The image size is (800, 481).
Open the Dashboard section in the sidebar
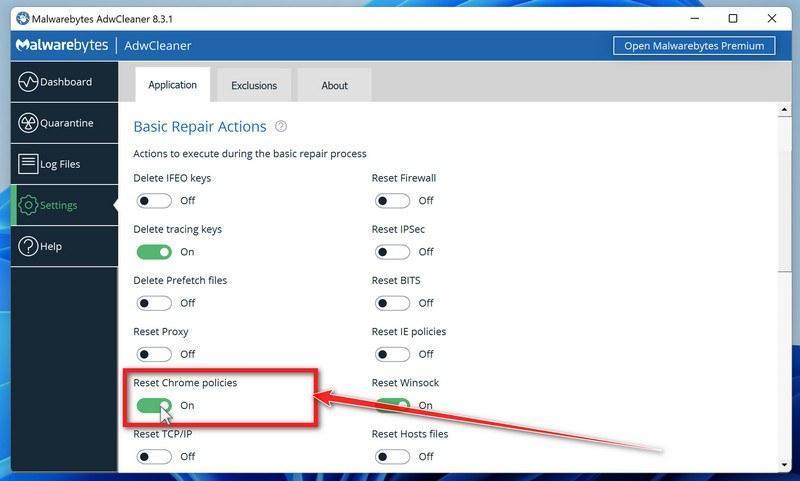pyautogui.click(x=64, y=82)
